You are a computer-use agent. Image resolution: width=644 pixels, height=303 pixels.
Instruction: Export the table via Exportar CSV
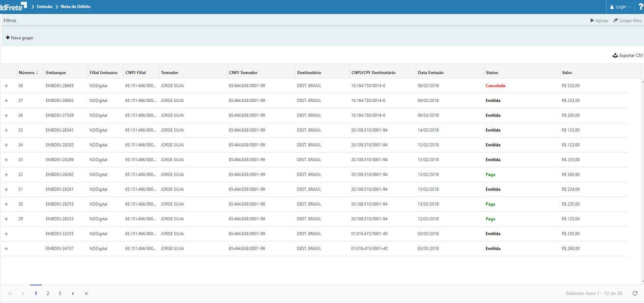click(627, 56)
